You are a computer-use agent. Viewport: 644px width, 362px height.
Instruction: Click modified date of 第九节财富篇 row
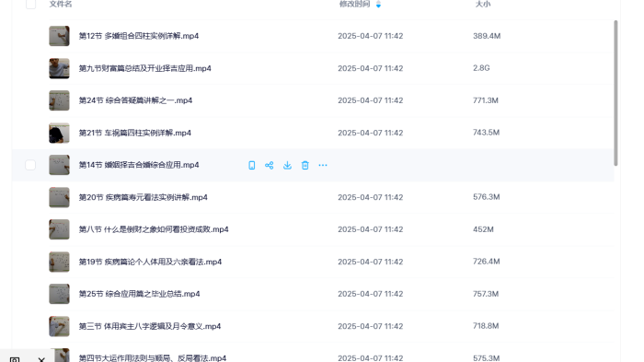tap(371, 68)
